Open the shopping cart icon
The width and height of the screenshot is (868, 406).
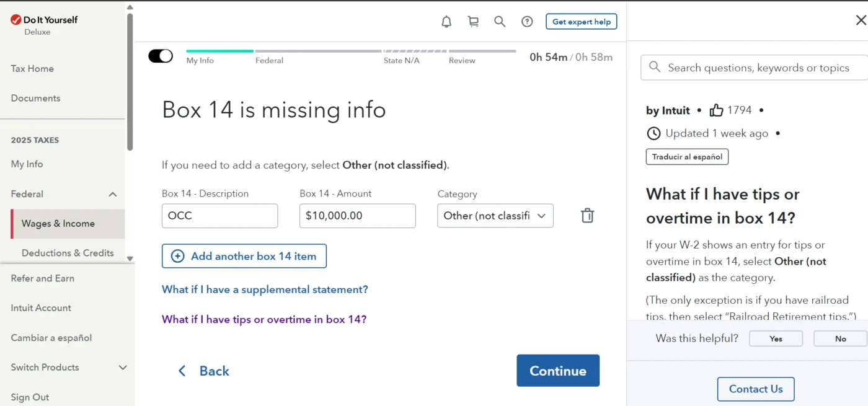point(473,21)
